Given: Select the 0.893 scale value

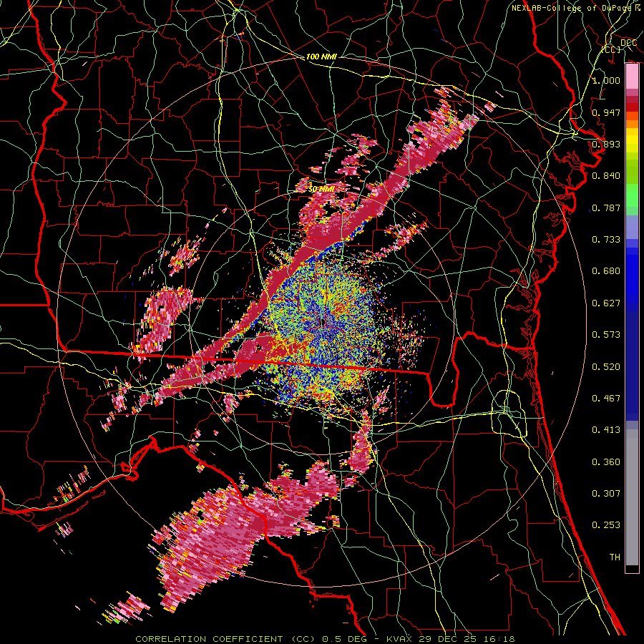Looking at the screenshot, I should point(606,144).
